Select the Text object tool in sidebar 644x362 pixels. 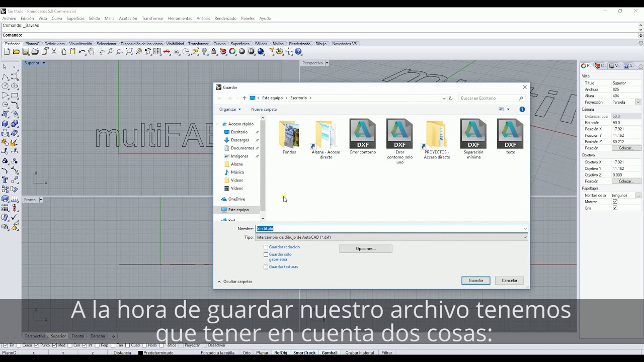pos(5,180)
